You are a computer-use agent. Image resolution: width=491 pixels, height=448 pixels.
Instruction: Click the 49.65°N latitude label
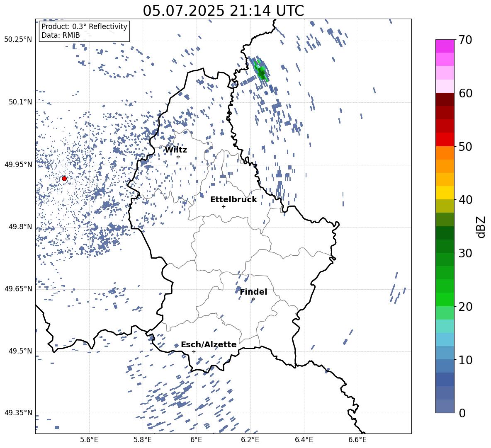tap(18, 288)
